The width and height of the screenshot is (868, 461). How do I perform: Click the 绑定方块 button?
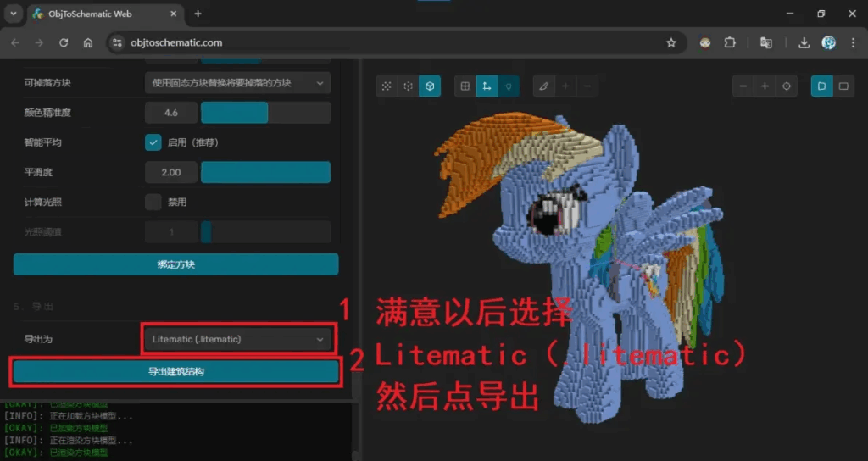(x=176, y=264)
